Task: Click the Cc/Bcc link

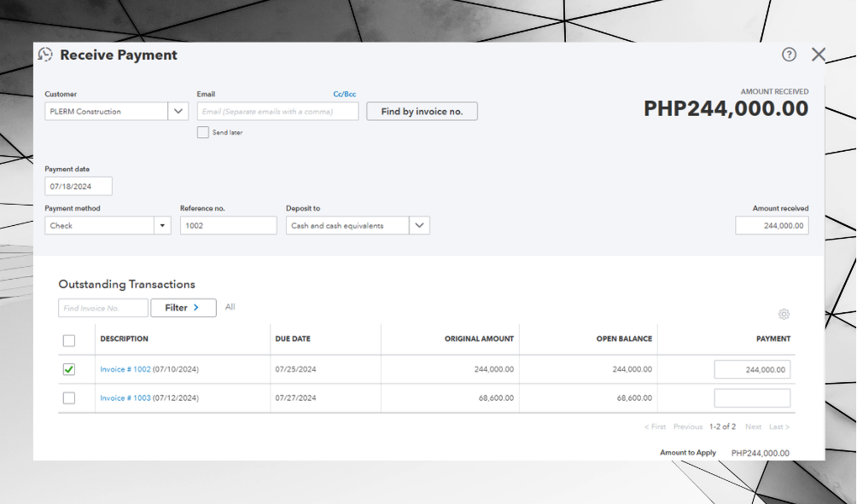Action: click(344, 94)
